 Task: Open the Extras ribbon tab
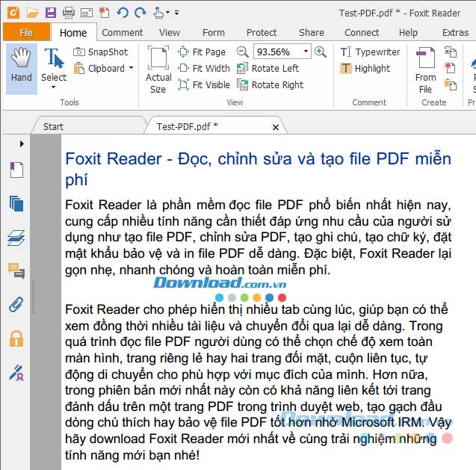coord(455,32)
